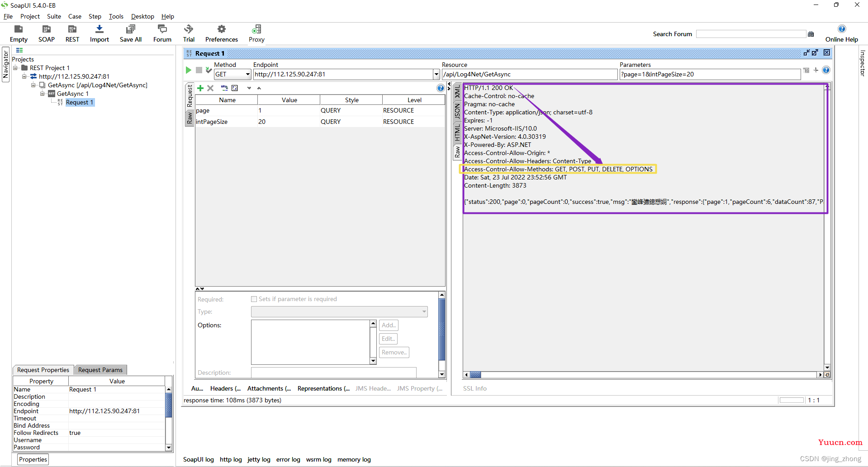Select Request 1 in the project tree
Screen dimensions: 868x467
click(x=80, y=102)
